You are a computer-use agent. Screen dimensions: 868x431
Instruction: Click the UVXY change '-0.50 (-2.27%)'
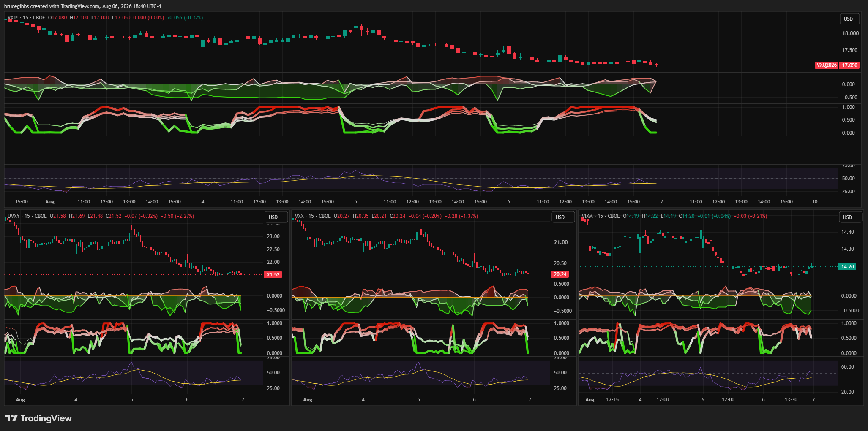[177, 216]
